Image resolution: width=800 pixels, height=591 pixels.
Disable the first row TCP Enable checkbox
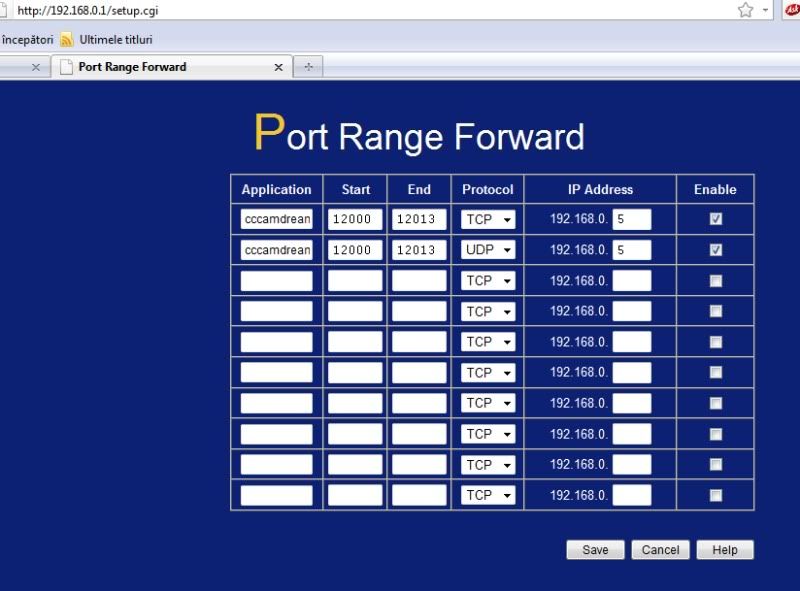[x=715, y=219]
